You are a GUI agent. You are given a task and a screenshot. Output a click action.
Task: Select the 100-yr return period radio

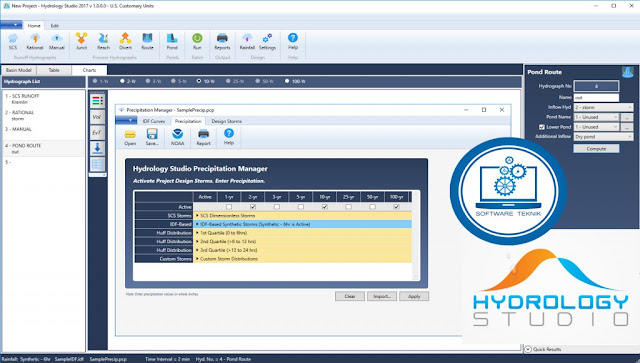287,81
